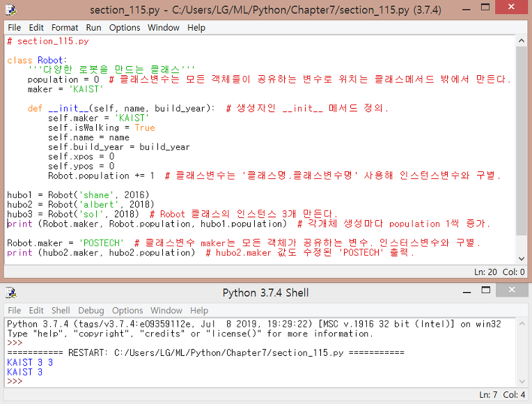
Task: Close the section_115.py editor window
Action: click(511, 7)
